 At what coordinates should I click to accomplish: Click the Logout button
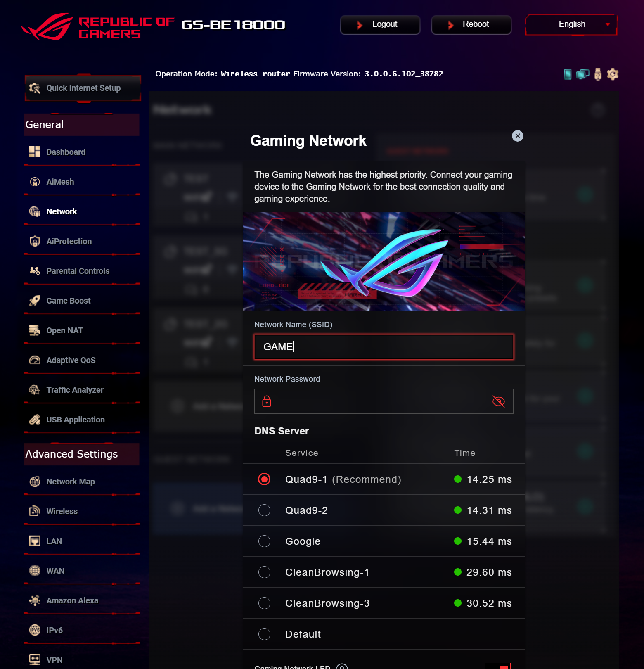(380, 25)
